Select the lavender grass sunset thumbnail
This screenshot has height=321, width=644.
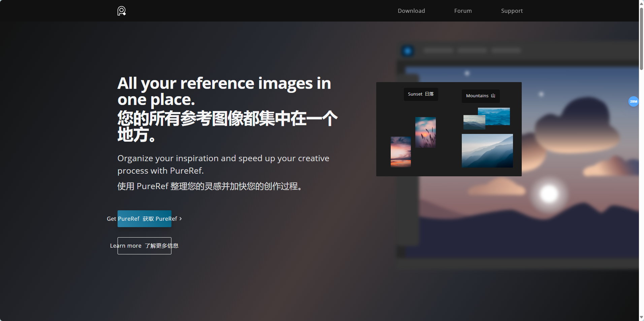[425, 132]
